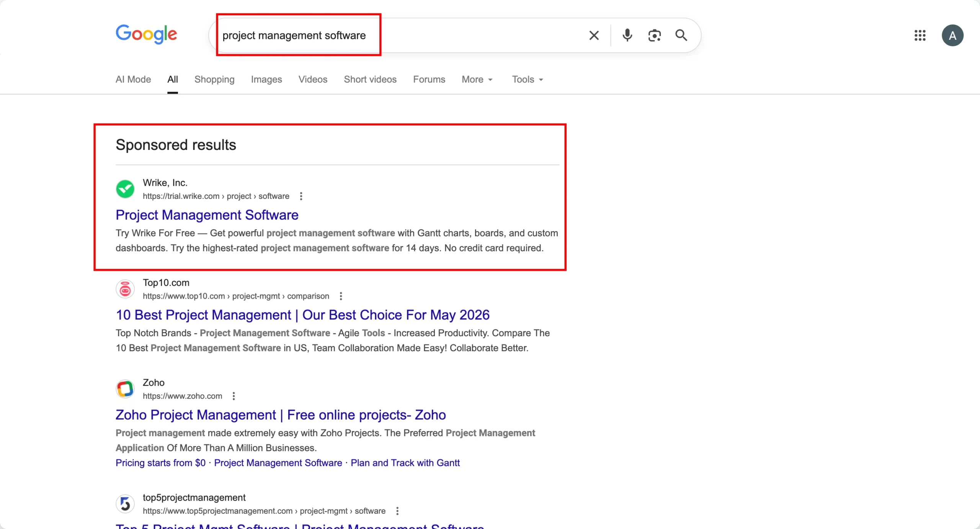Click the trial.wrike.com URL text

216,196
